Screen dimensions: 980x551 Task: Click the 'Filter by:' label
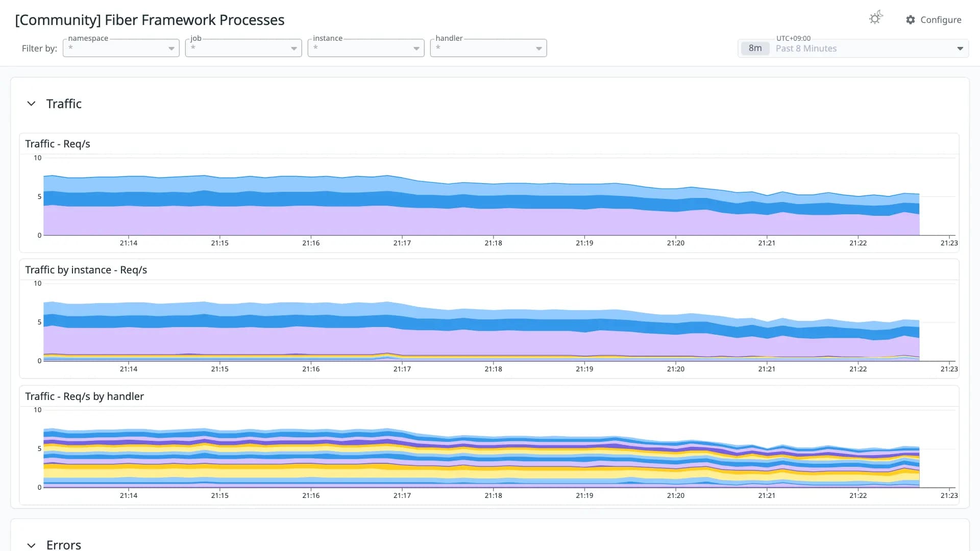coord(39,48)
